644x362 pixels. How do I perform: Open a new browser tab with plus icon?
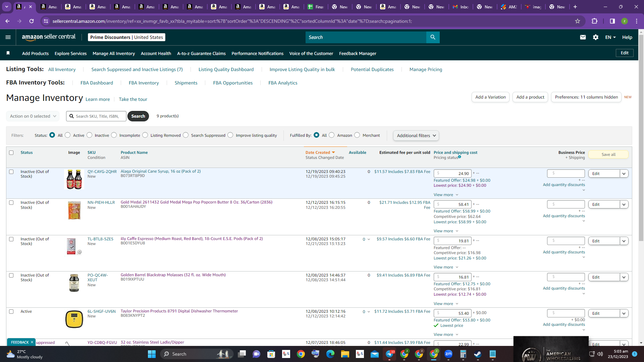[575, 7]
